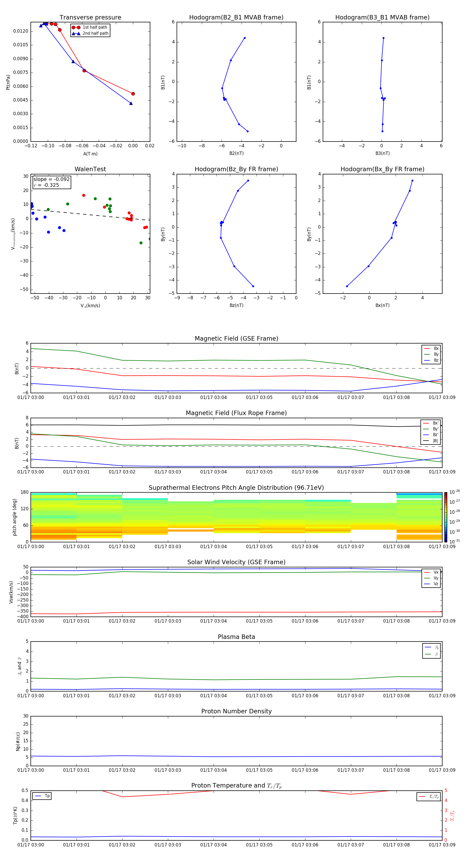Click the 'Bz(nT)' x-axis label
Viewport: 473px width, 868px height.
coord(236,305)
